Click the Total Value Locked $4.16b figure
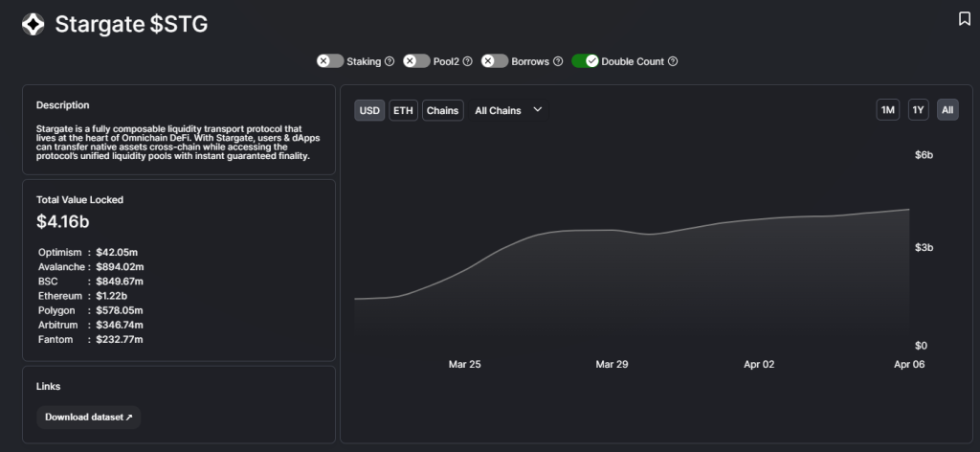This screenshot has width=980, height=452. (63, 221)
